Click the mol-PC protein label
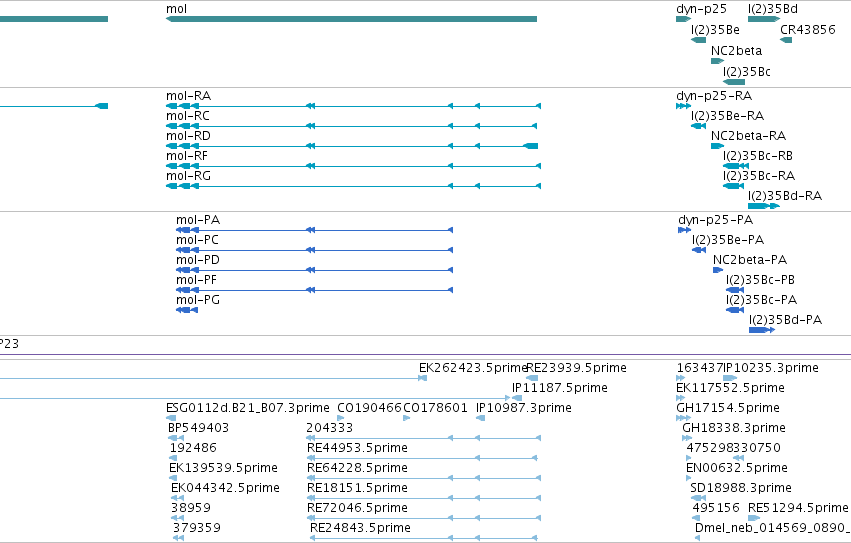The height and width of the screenshot is (543, 851). (x=198, y=241)
